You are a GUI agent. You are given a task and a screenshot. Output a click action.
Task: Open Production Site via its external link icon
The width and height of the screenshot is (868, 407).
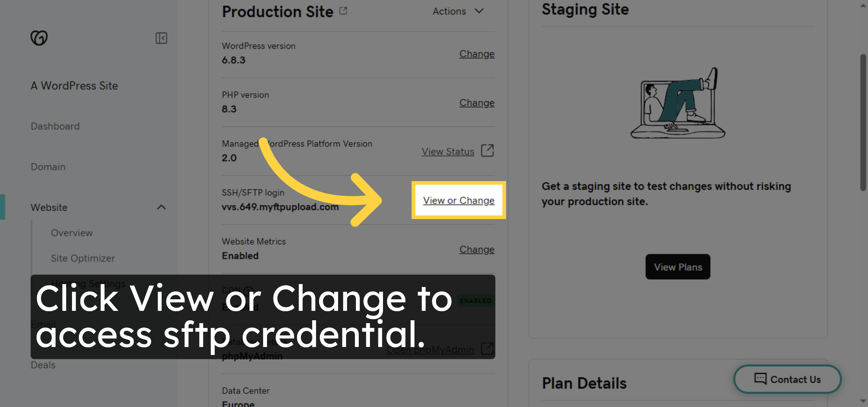pyautogui.click(x=343, y=10)
